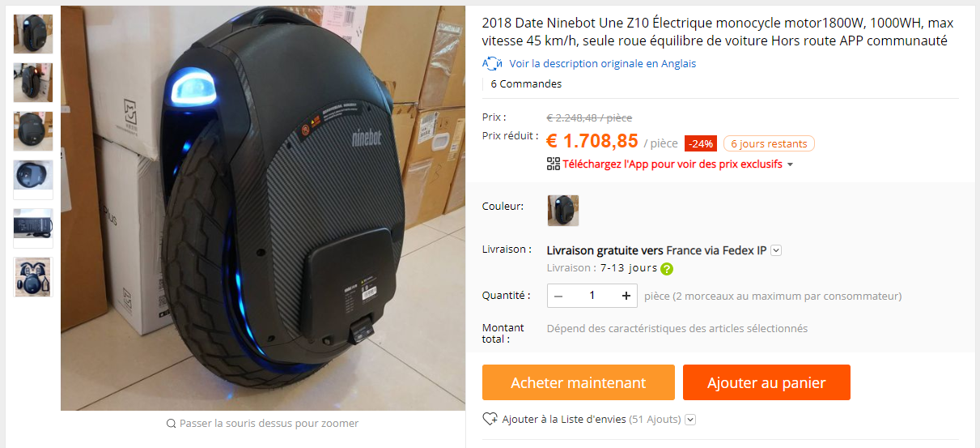Decrease quantity with the minus button
980x448 pixels.
click(558, 296)
